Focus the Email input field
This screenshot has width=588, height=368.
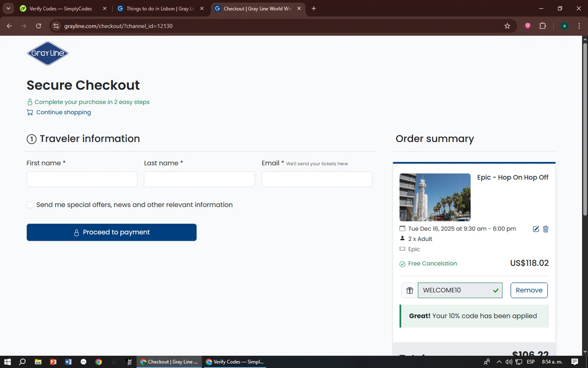coord(317,179)
